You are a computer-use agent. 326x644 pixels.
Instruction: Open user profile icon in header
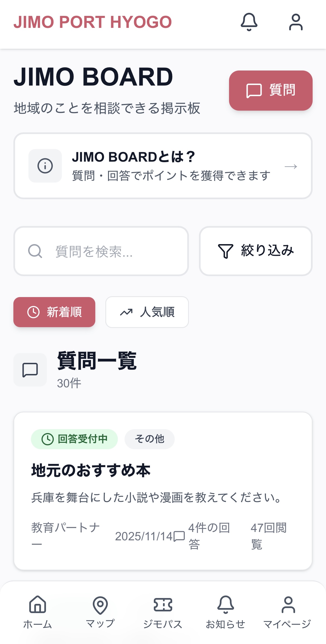[x=296, y=22]
